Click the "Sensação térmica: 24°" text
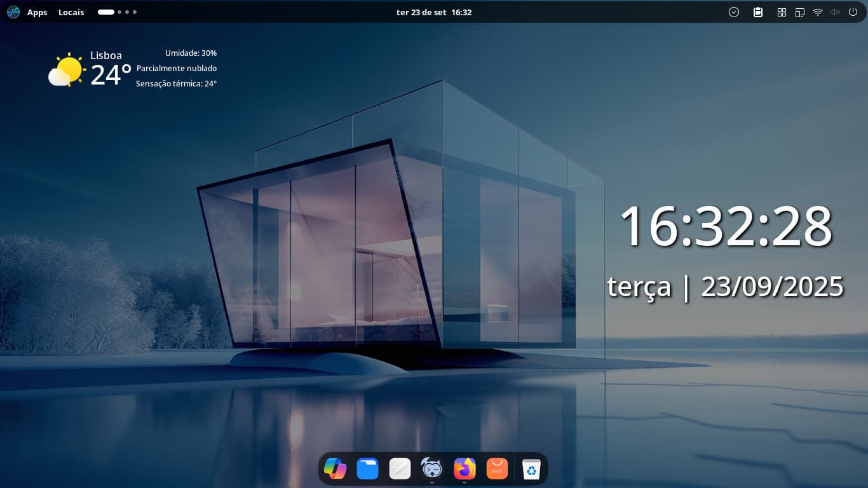The image size is (868, 488). click(x=176, y=84)
